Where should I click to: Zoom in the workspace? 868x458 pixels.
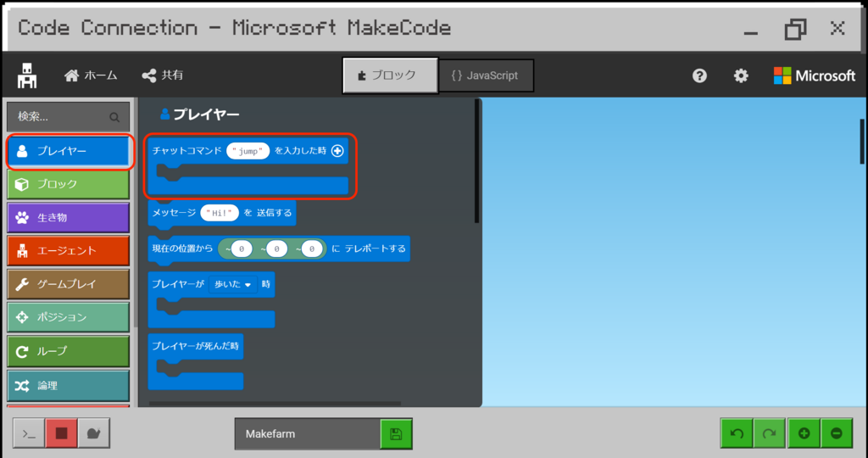coord(804,433)
